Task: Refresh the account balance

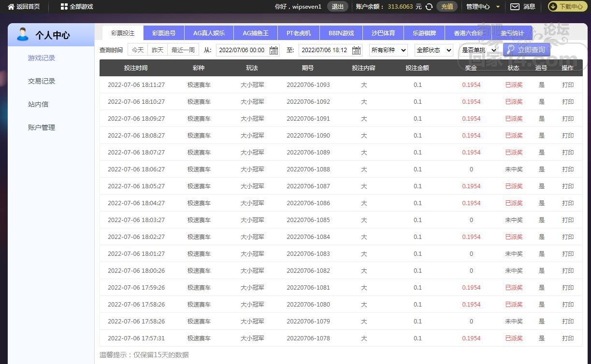Action: point(429,7)
